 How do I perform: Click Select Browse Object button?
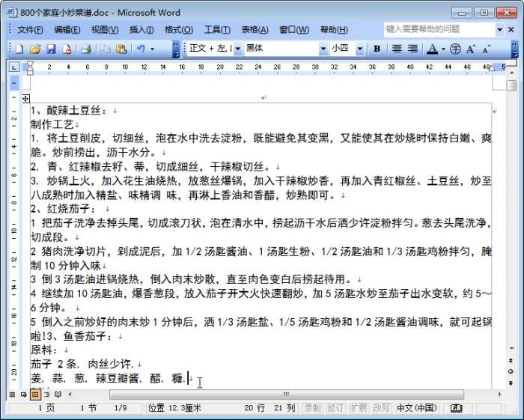point(511,371)
